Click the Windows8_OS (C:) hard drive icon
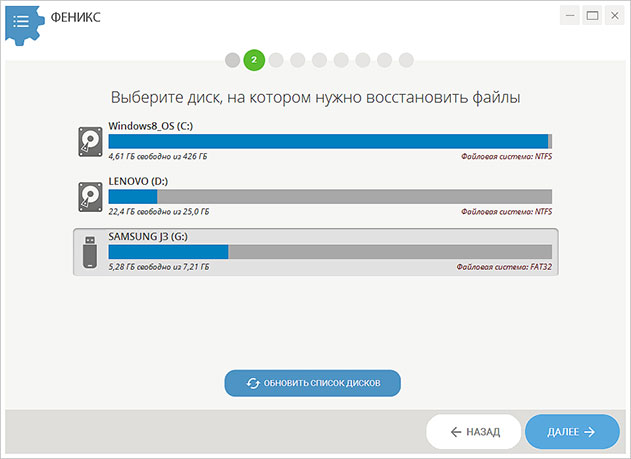 (x=90, y=142)
